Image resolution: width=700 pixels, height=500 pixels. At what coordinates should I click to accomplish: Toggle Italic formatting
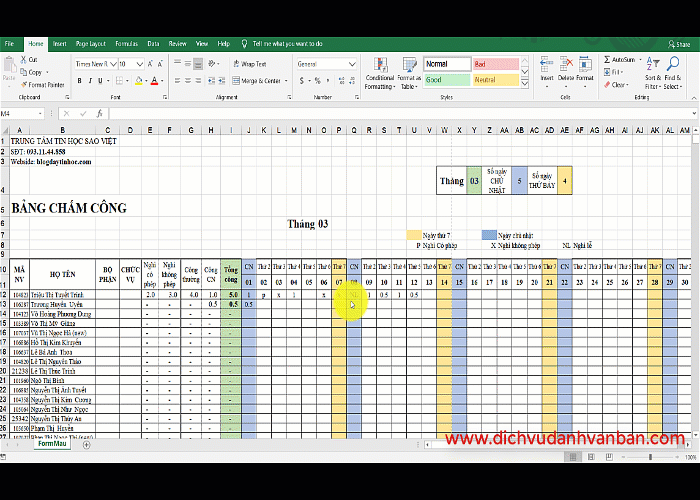pos(90,81)
